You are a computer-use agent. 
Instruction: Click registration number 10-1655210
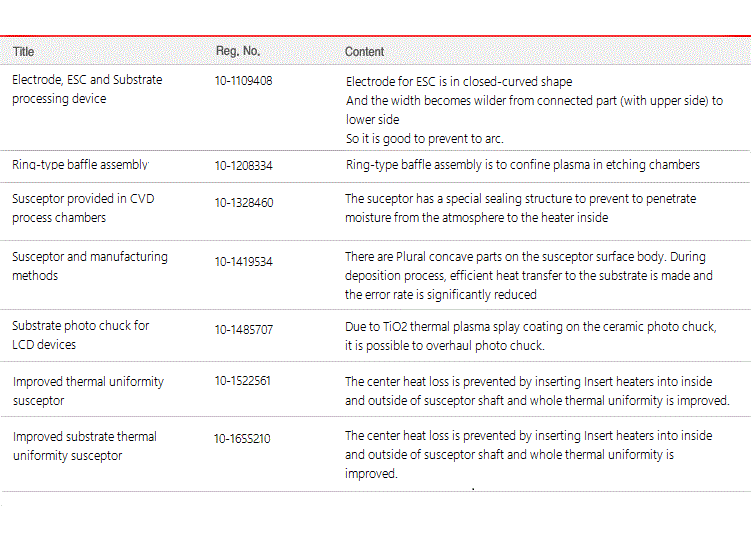[242, 439]
